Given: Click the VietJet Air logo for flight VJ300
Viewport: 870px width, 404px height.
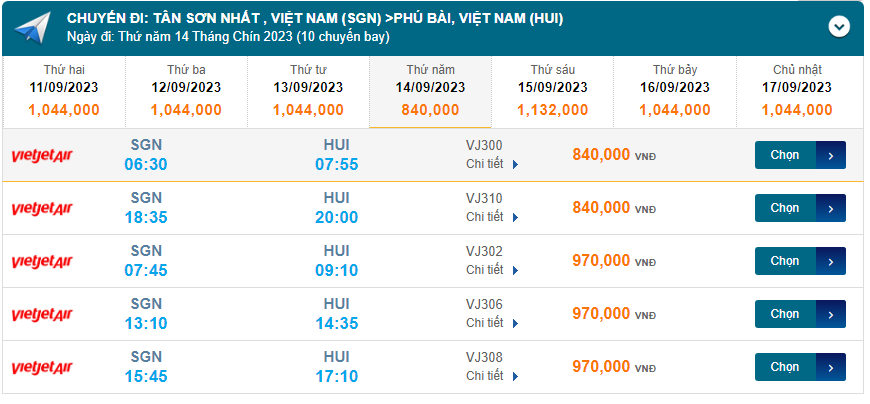Looking at the screenshot, I should point(42,155).
